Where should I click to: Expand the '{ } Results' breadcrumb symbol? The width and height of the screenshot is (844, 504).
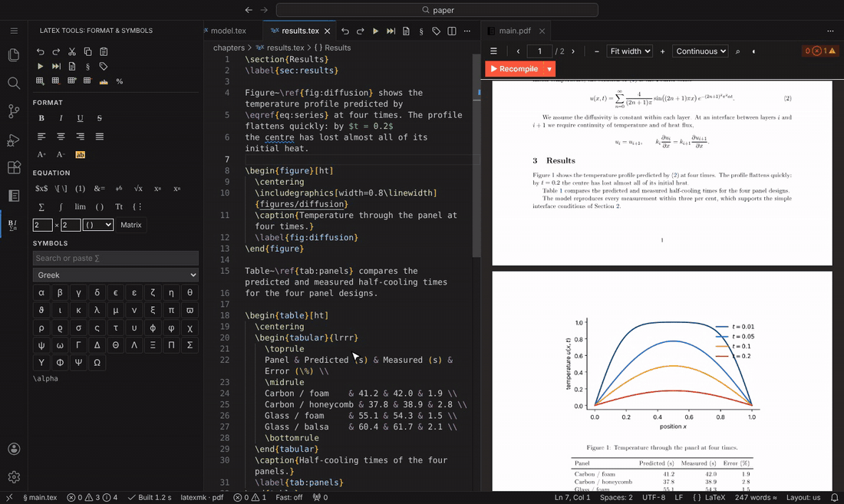tap(333, 48)
